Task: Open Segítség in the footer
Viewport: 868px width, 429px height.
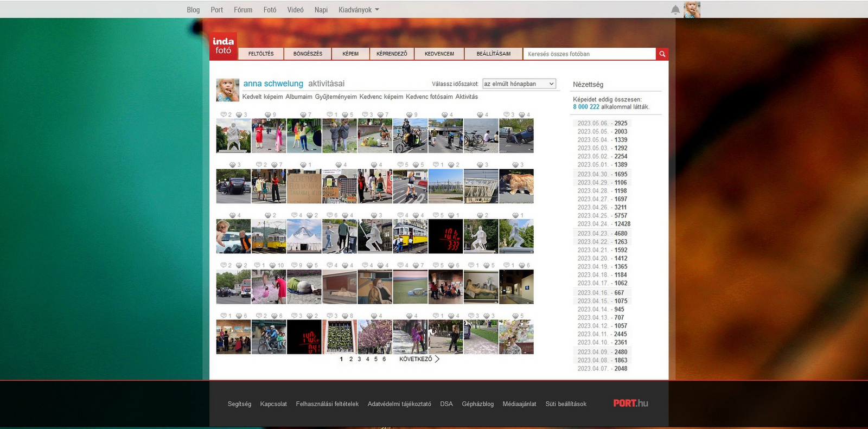Action: (x=239, y=404)
